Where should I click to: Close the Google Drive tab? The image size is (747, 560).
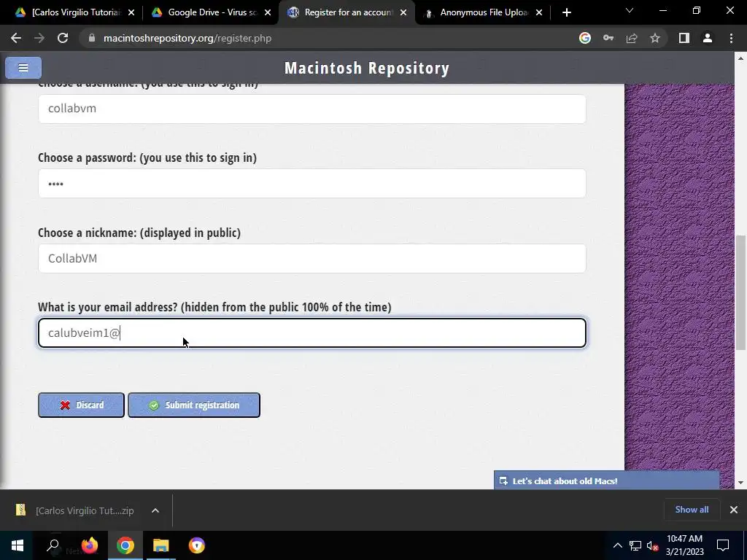pyautogui.click(x=268, y=12)
